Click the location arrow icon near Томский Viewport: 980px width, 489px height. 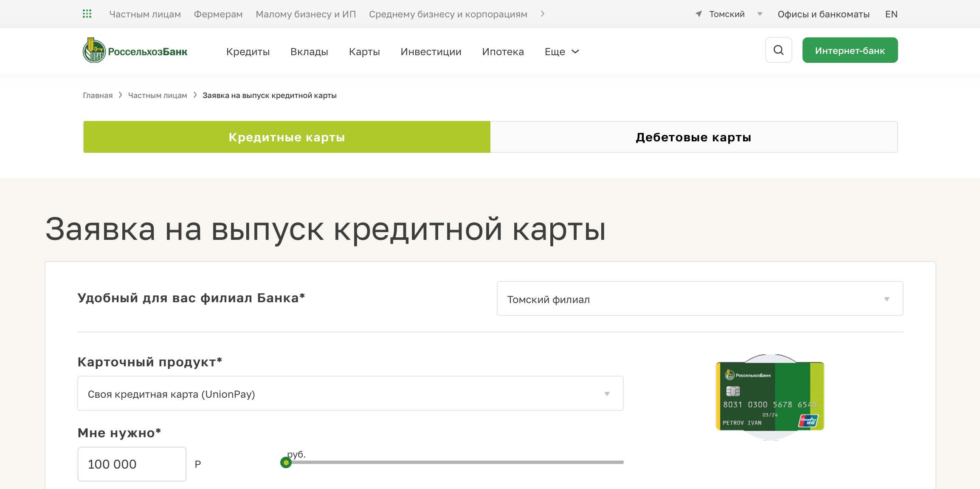(x=698, y=14)
